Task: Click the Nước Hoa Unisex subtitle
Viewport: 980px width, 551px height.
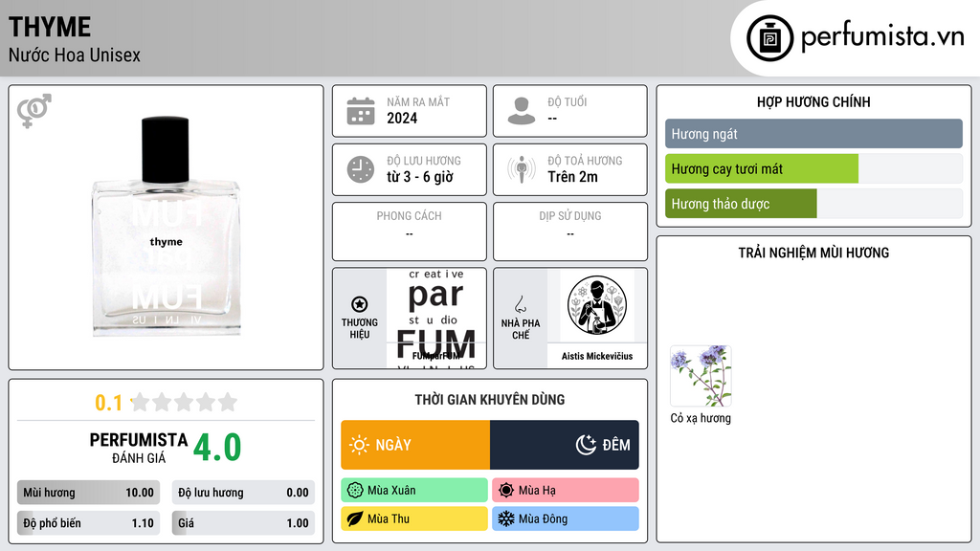Action: [x=75, y=55]
